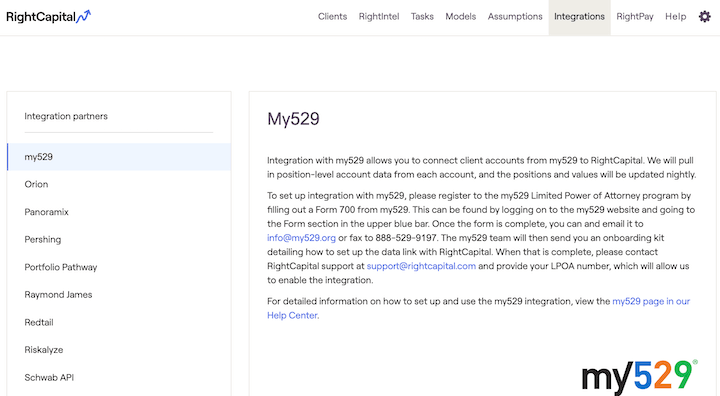Click the RightCapital logo
Screen dimensions: 720x396
49,17
